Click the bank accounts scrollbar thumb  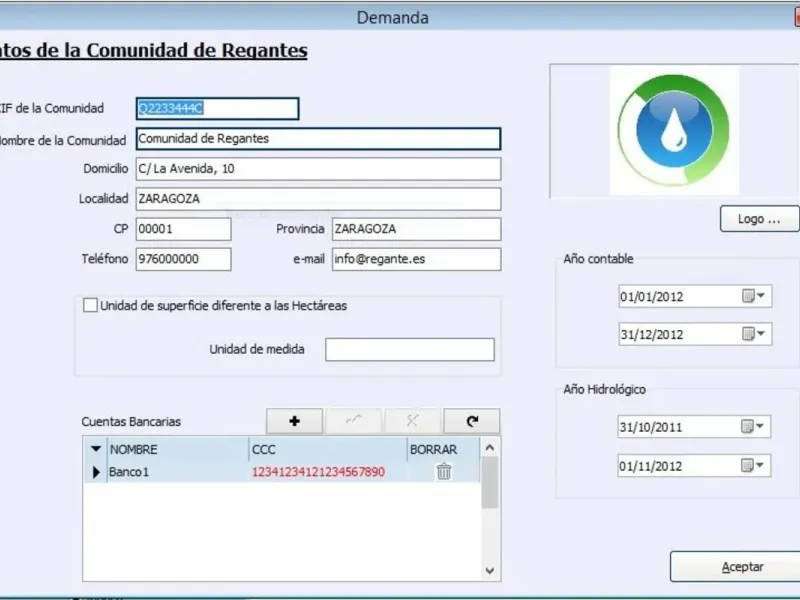click(490, 483)
